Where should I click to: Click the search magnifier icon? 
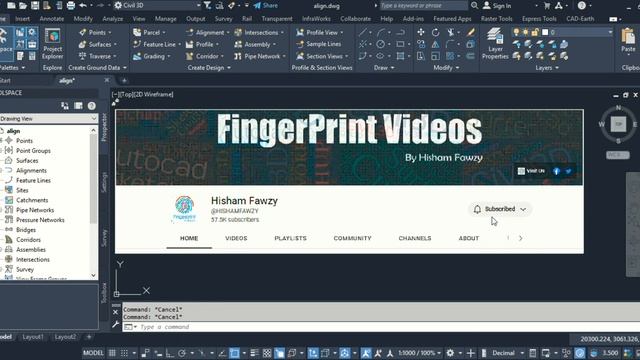(x=474, y=5)
